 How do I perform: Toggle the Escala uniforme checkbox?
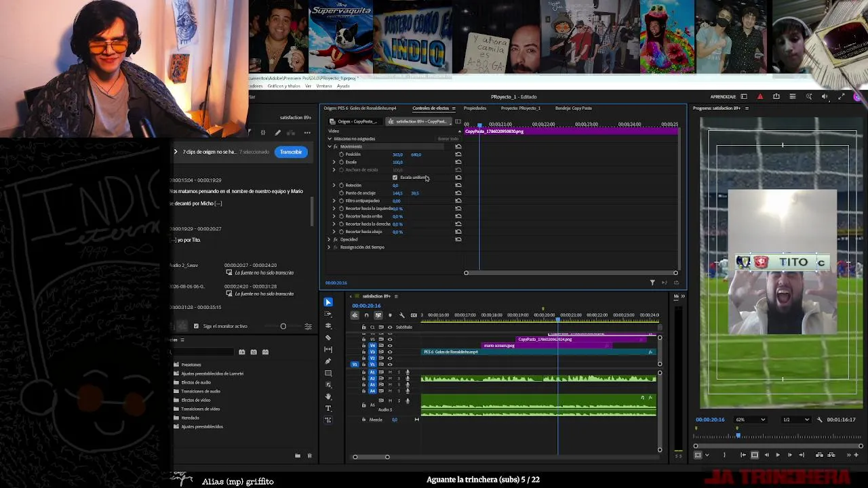[395, 178]
